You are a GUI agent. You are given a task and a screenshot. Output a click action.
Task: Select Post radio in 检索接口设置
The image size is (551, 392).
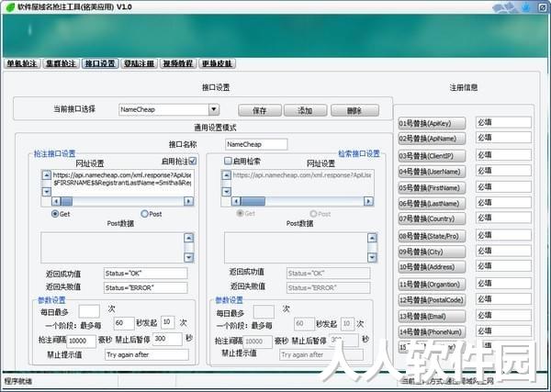point(313,214)
